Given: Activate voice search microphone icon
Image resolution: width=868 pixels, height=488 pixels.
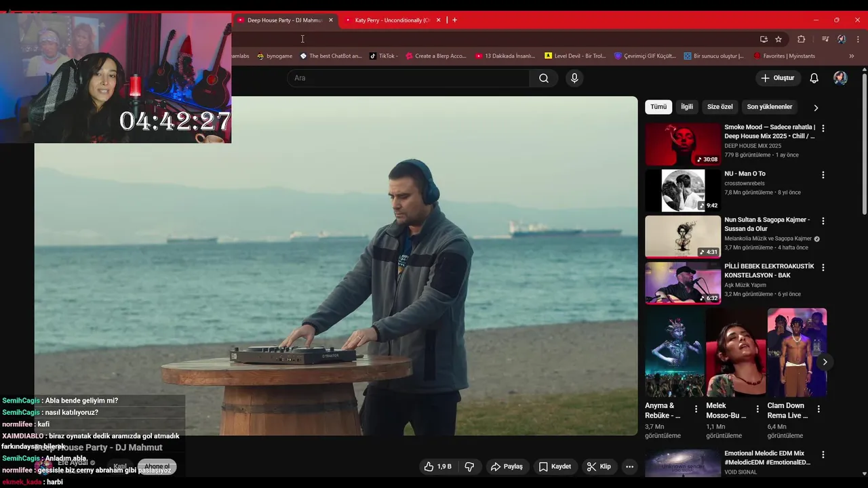Looking at the screenshot, I should click(574, 78).
